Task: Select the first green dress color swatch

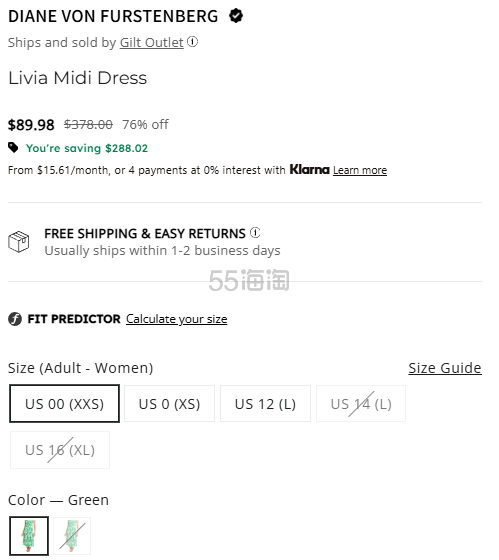Action: pos(29,536)
